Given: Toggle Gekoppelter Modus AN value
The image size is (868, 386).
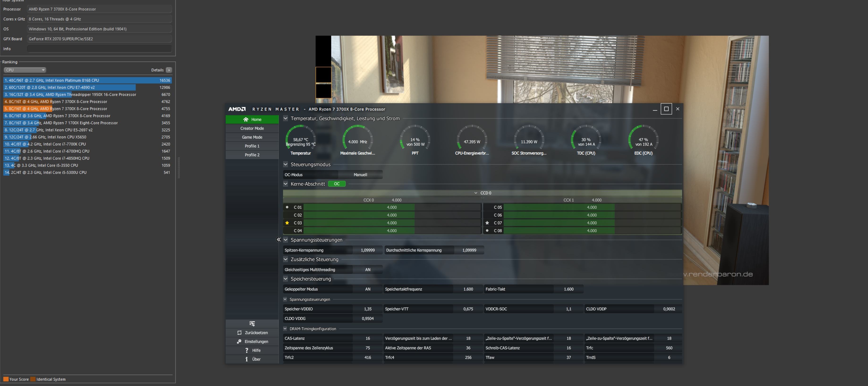Looking at the screenshot, I should (368, 289).
